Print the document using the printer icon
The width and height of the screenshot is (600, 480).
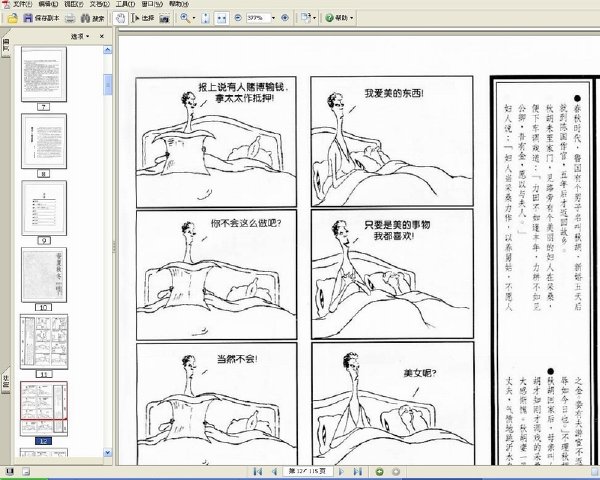point(70,18)
